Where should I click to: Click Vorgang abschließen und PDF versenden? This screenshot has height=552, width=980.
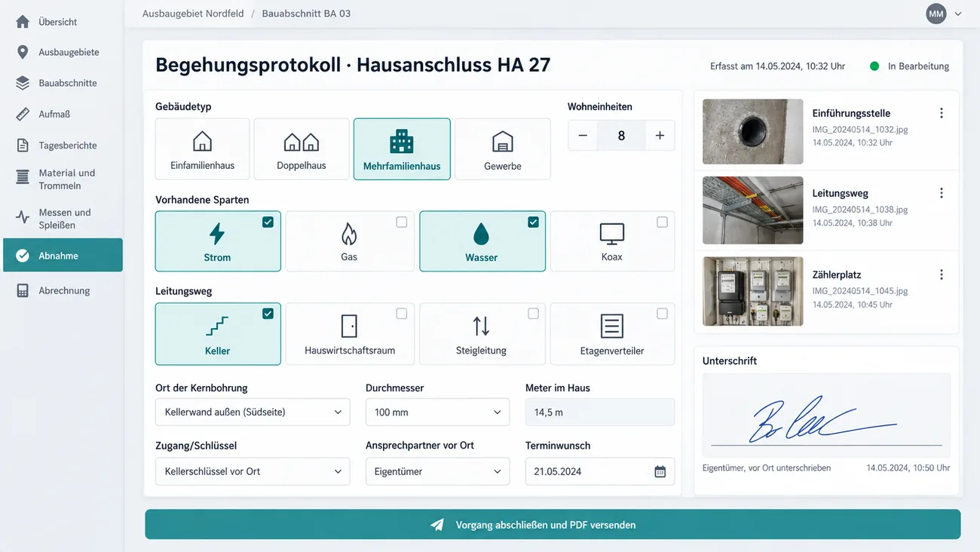553,524
